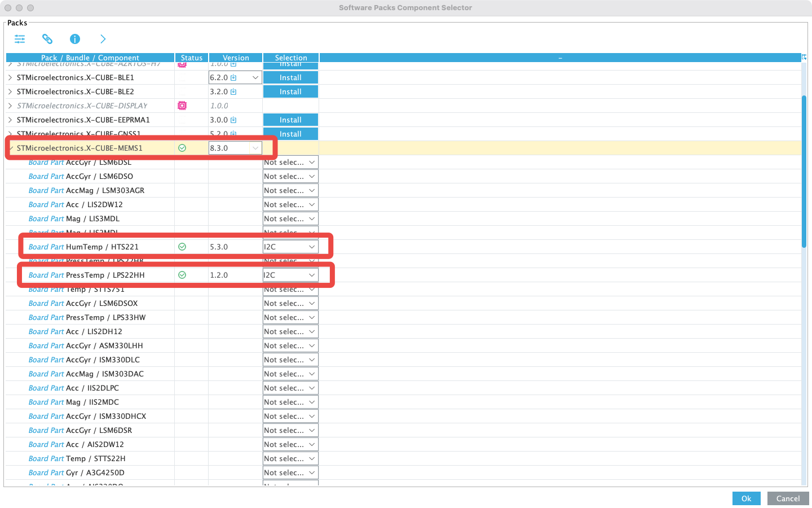Open the blue info details icon

(75, 39)
